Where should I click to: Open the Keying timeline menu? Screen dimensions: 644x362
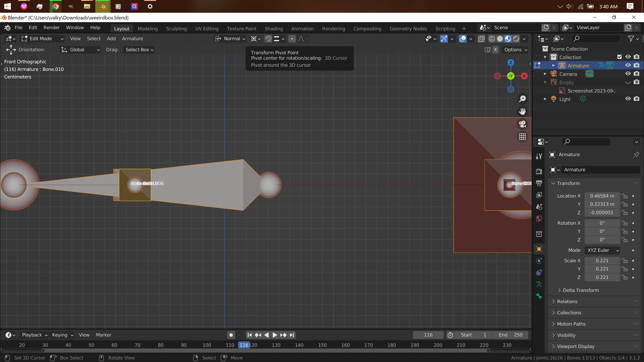click(x=63, y=335)
